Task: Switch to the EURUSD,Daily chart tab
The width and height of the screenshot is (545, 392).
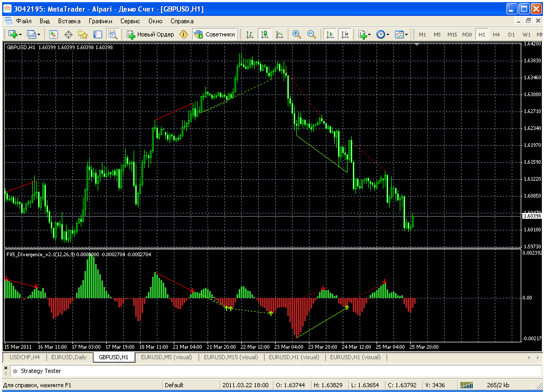Action: (x=69, y=357)
